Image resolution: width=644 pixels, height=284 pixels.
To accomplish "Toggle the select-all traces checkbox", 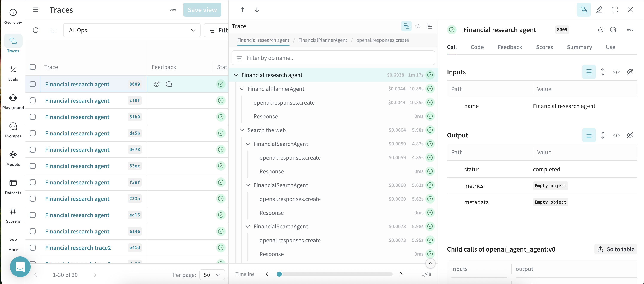I will (x=33, y=67).
